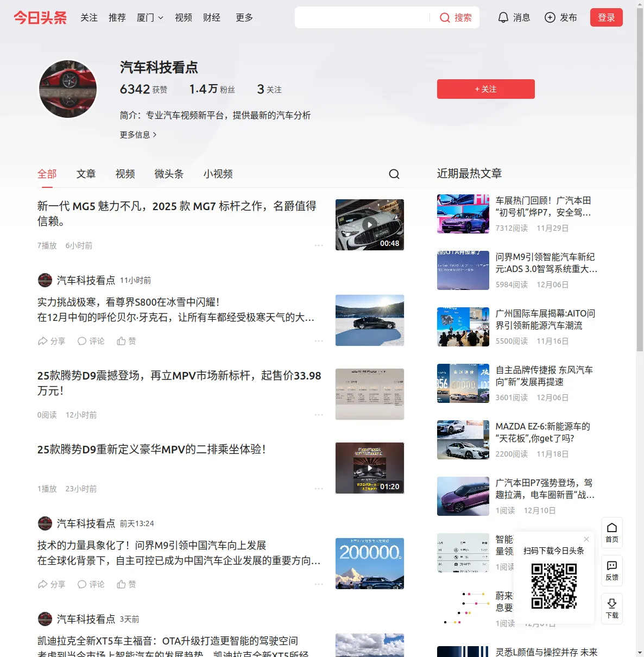Comment on the 尊界S800 post

point(91,341)
